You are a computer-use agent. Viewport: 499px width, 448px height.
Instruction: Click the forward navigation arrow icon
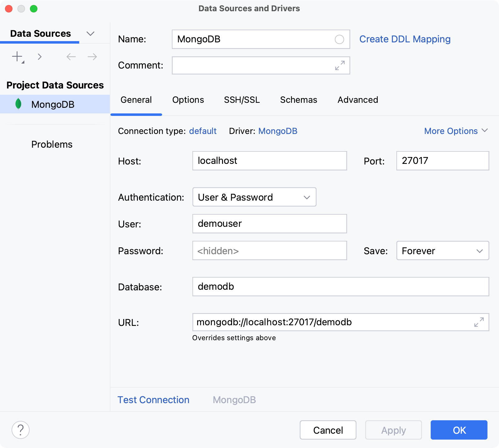(x=91, y=57)
